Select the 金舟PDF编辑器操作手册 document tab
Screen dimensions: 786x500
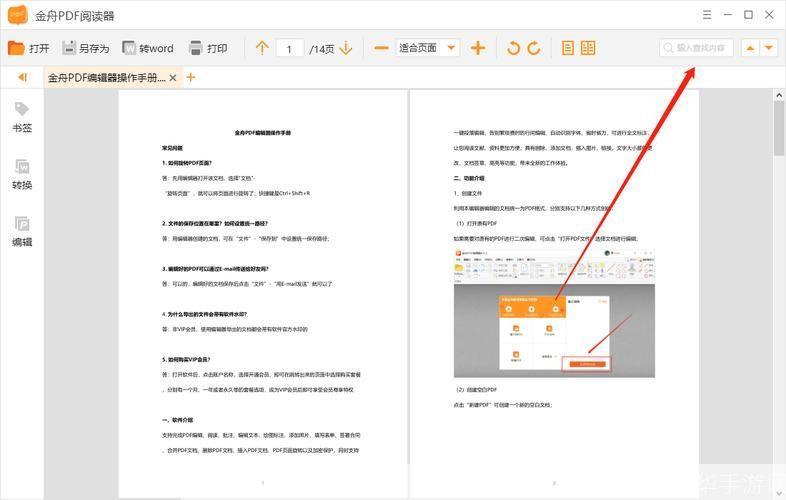pyautogui.click(x=106, y=78)
